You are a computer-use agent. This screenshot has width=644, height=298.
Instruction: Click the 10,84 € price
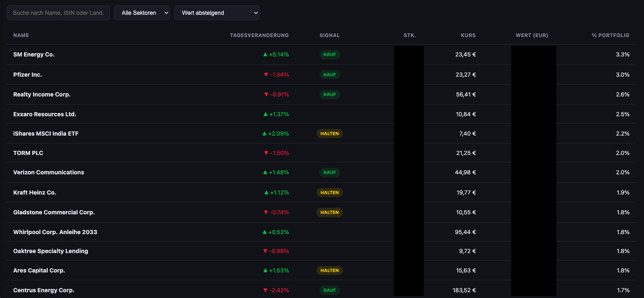(466, 114)
